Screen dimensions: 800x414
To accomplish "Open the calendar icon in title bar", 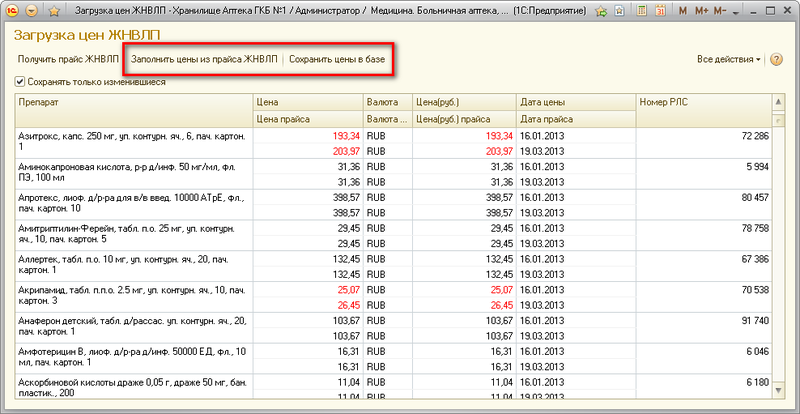I will pos(660,10).
